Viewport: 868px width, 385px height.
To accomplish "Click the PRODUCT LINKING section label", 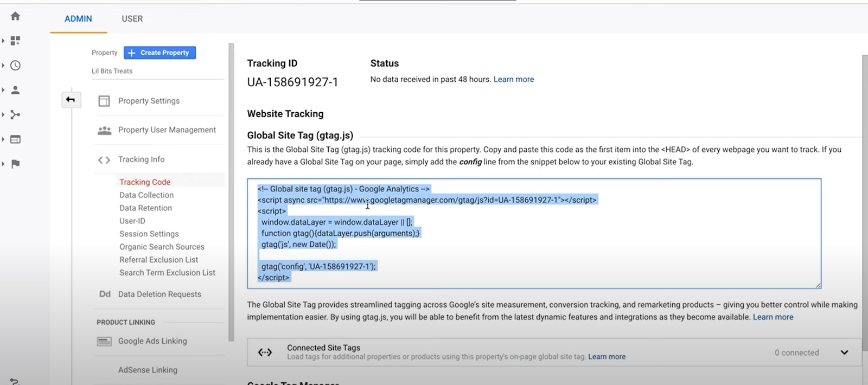I will click(x=126, y=322).
